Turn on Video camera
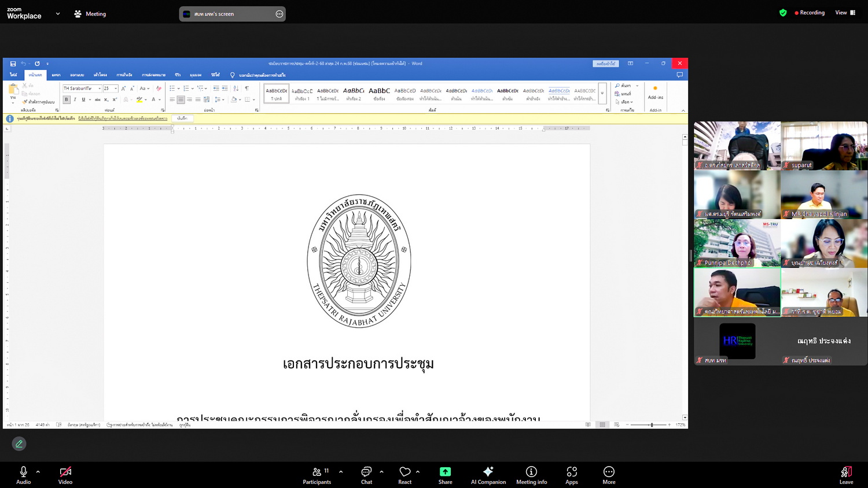 coord(65,475)
